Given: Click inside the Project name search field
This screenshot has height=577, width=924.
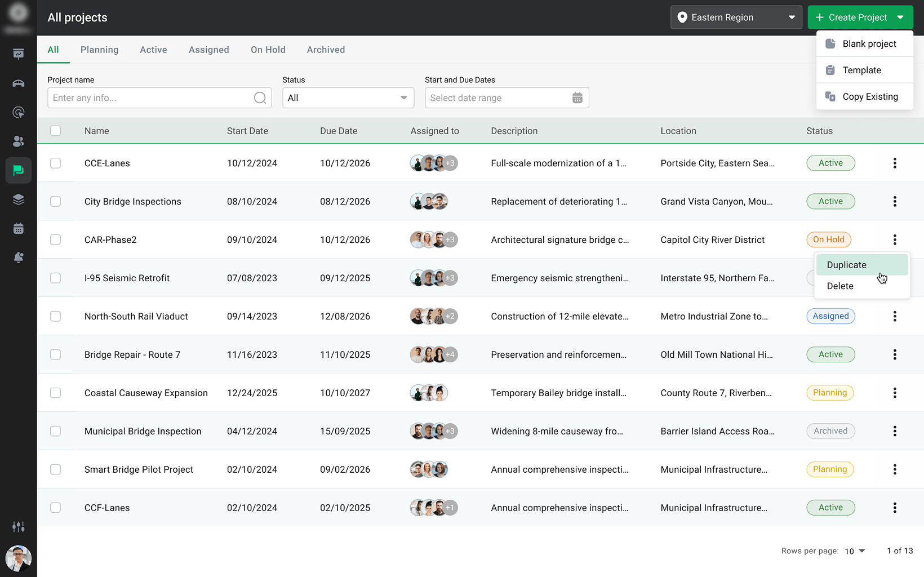Looking at the screenshot, I should coord(152,97).
